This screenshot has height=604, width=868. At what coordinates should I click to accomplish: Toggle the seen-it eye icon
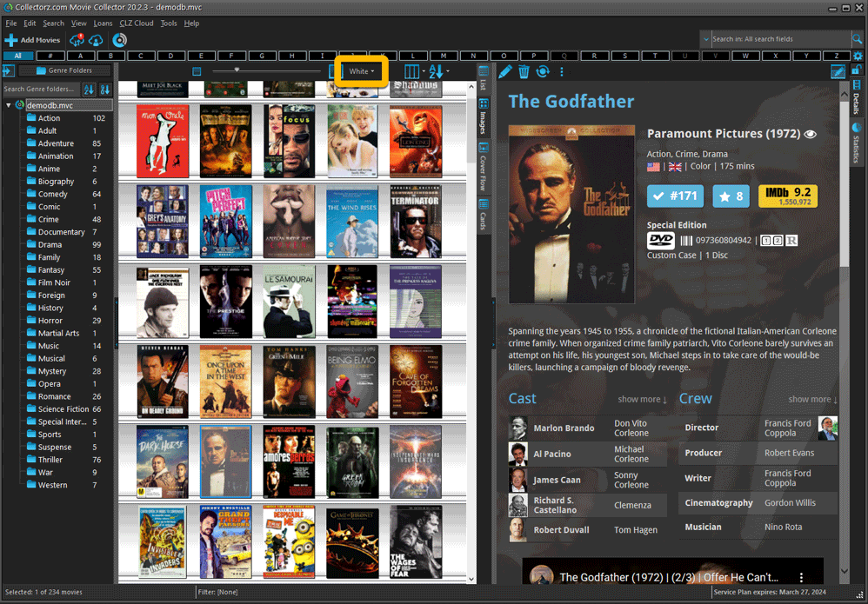coord(810,134)
